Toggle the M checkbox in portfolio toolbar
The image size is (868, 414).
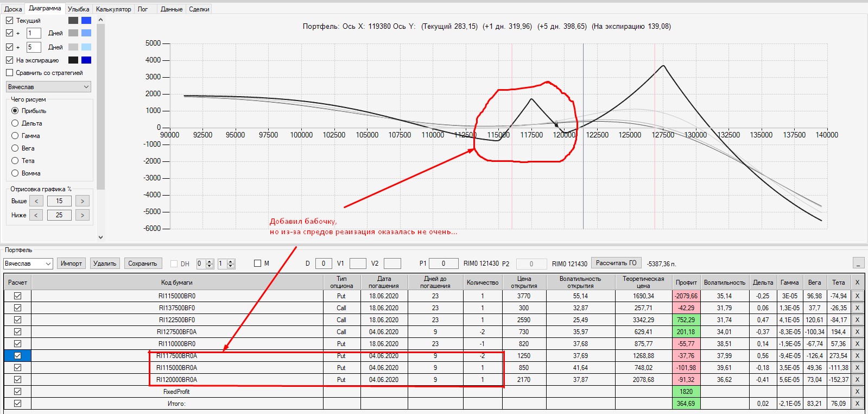(x=258, y=264)
